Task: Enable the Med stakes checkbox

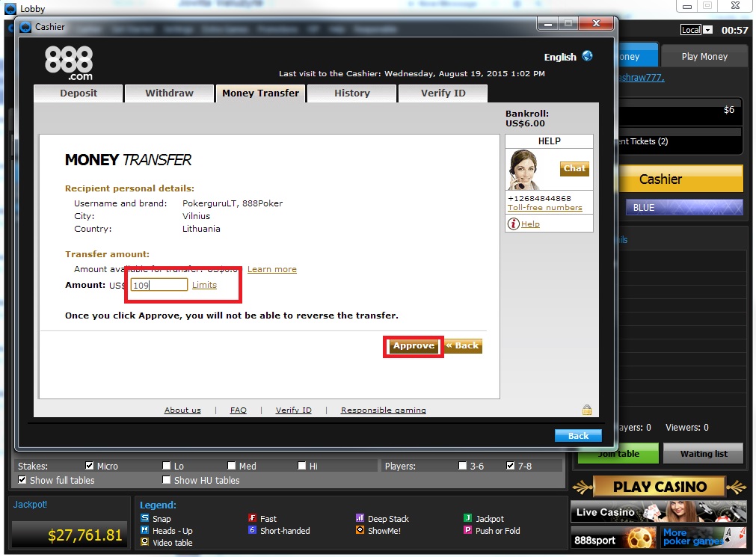Action: click(231, 465)
